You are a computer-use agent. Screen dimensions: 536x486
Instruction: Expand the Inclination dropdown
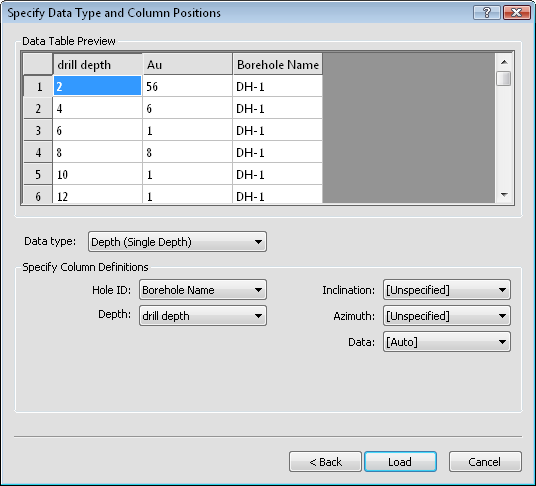click(x=447, y=290)
